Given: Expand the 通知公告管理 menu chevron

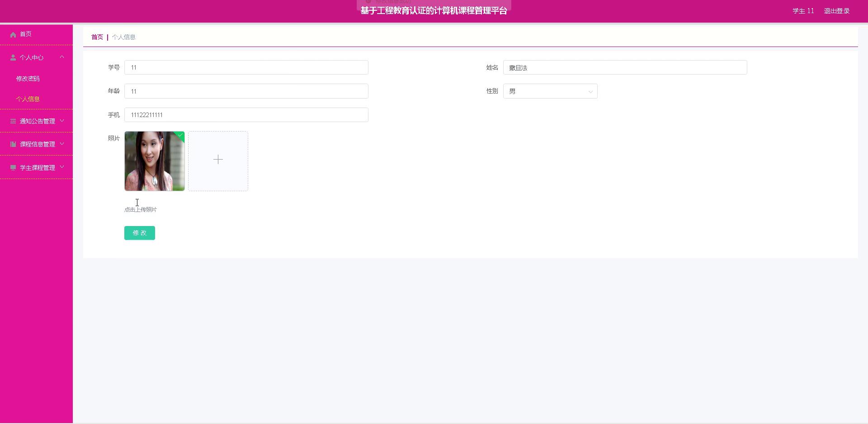Looking at the screenshot, I should pos(62,121).
